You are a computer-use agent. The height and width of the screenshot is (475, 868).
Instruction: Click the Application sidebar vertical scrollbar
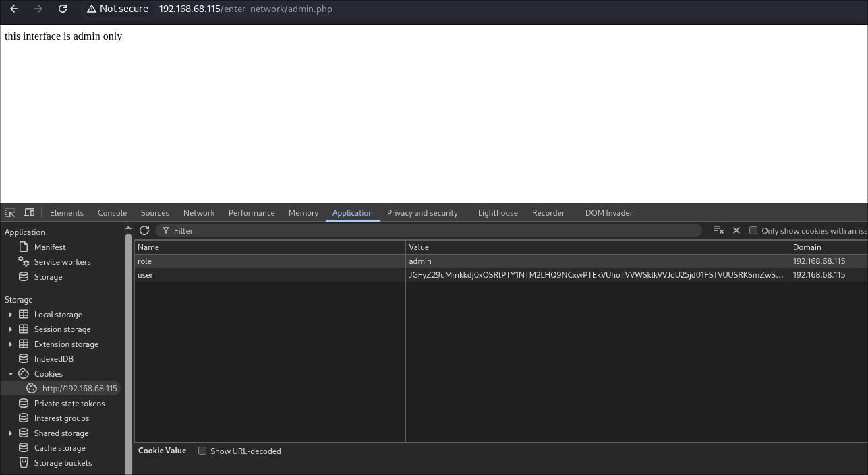tap(128, 337)
